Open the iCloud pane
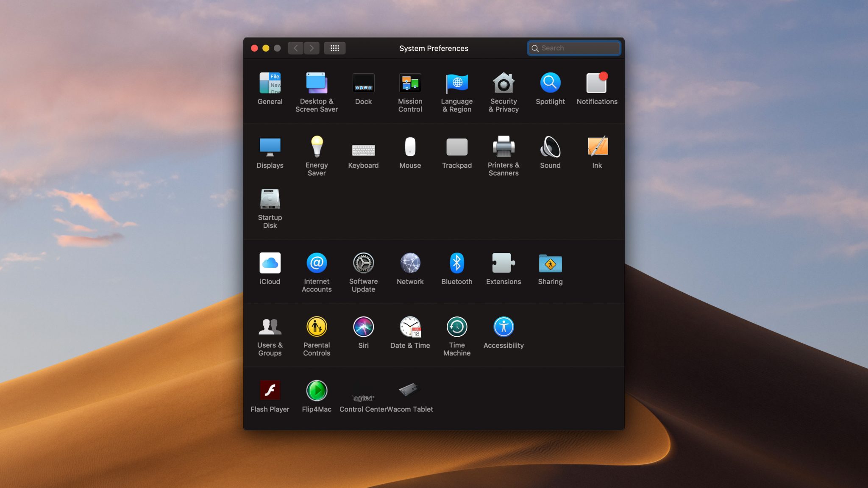This screenshot has height=488, width=868. coord(270,263)
